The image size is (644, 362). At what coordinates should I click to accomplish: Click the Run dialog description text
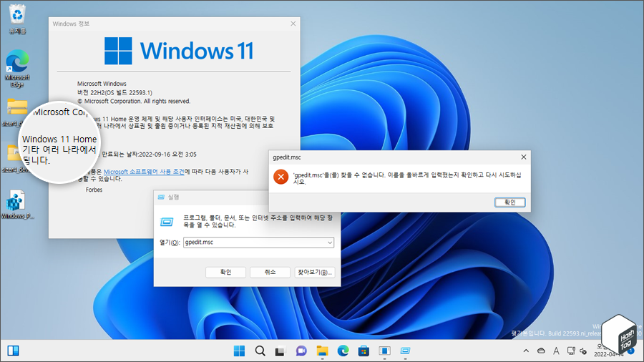(x=258, y=221)
